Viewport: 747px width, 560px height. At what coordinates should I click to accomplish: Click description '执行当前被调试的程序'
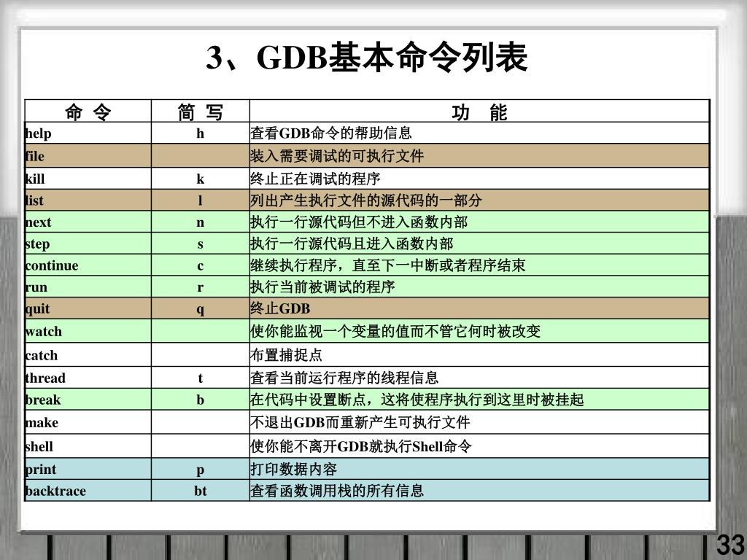[322, 287]
